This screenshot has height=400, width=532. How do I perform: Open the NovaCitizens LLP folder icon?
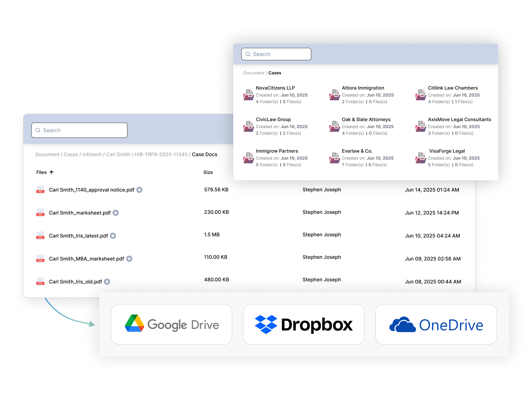point(249,95)
